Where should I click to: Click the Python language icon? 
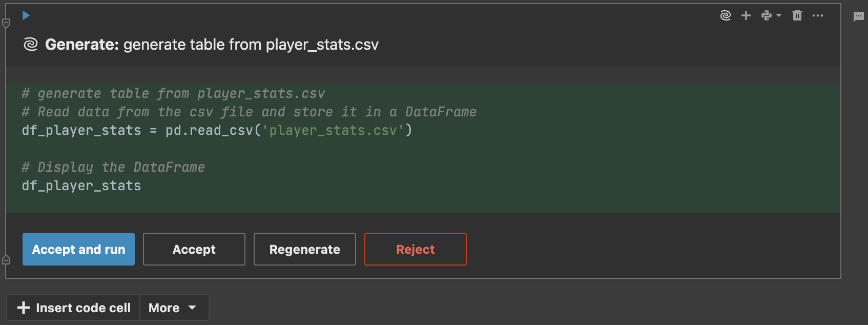tap(767, 15)
